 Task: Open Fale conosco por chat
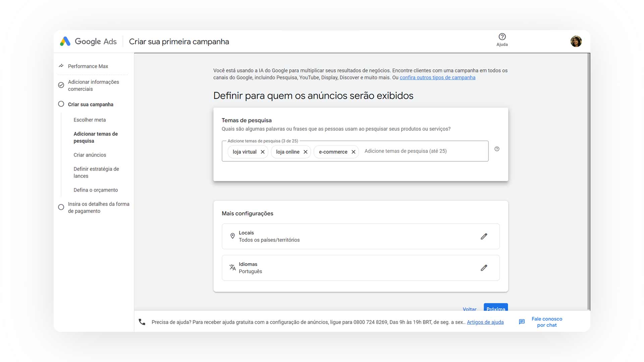(547, 322)
